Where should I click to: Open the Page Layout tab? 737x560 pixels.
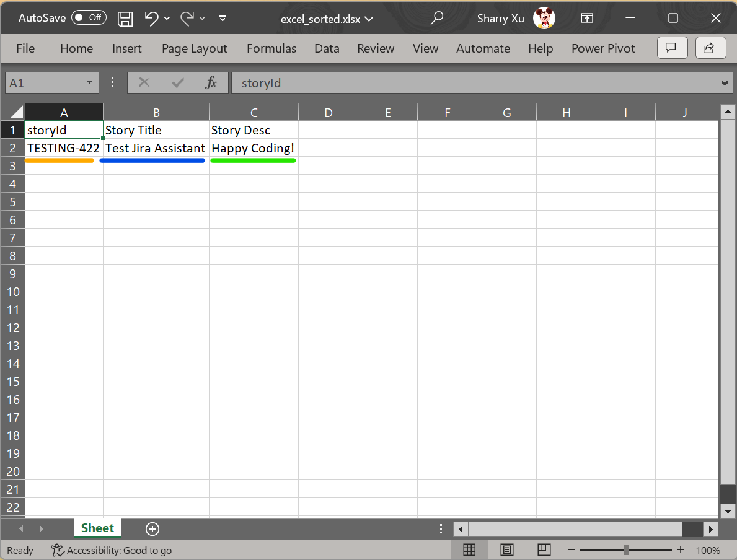coord(194,48)
